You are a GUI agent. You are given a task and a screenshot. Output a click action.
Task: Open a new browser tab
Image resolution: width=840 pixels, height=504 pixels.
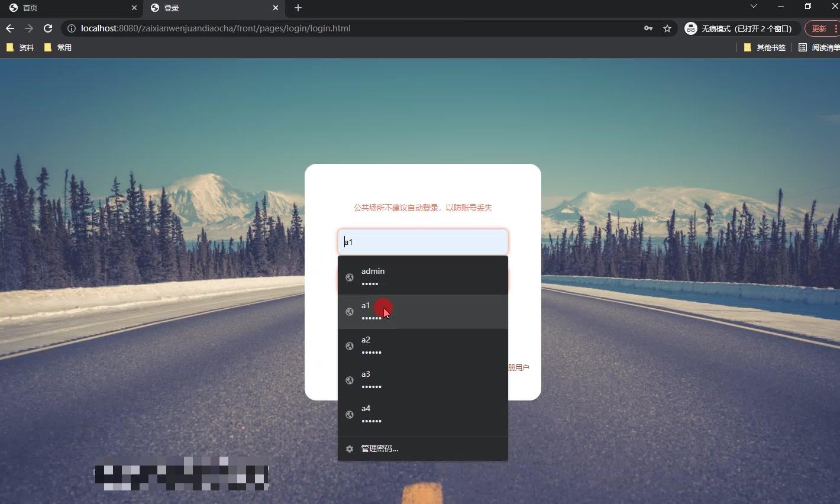298,8
